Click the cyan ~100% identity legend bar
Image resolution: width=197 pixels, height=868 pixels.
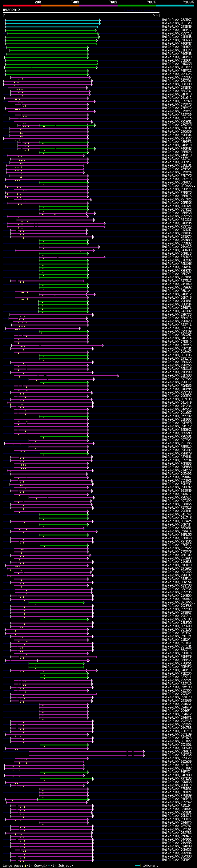[175, 6]
